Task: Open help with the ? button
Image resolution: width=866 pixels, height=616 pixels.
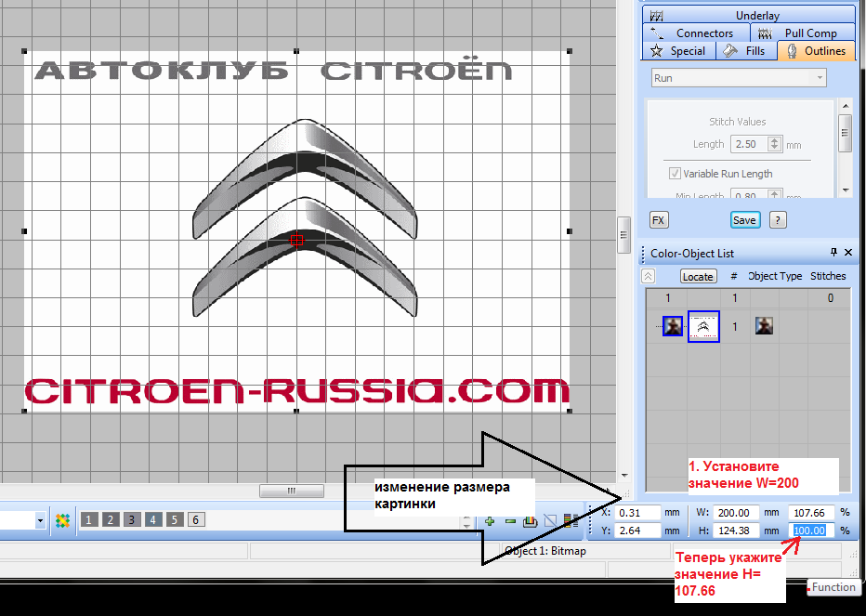Action: pyautogui.click(x=778, y=220)
